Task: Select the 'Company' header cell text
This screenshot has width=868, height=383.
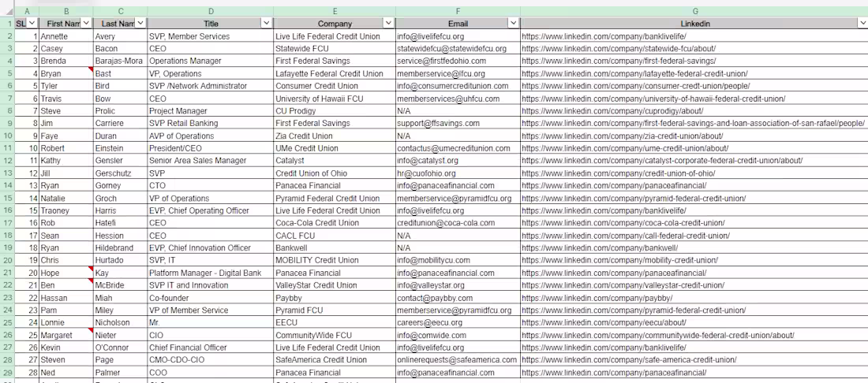Action: (335, 24)
